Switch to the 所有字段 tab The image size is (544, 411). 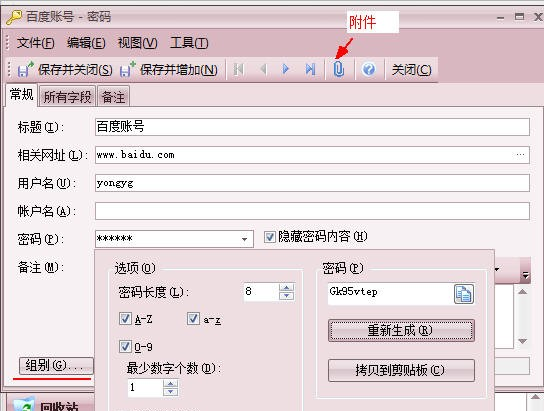(x=67, y=96)
